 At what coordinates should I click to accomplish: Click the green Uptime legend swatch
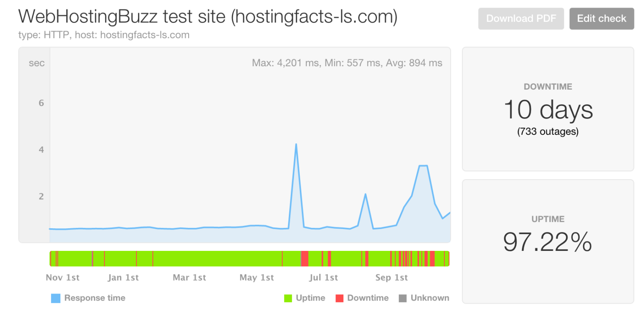coord(288,298)
